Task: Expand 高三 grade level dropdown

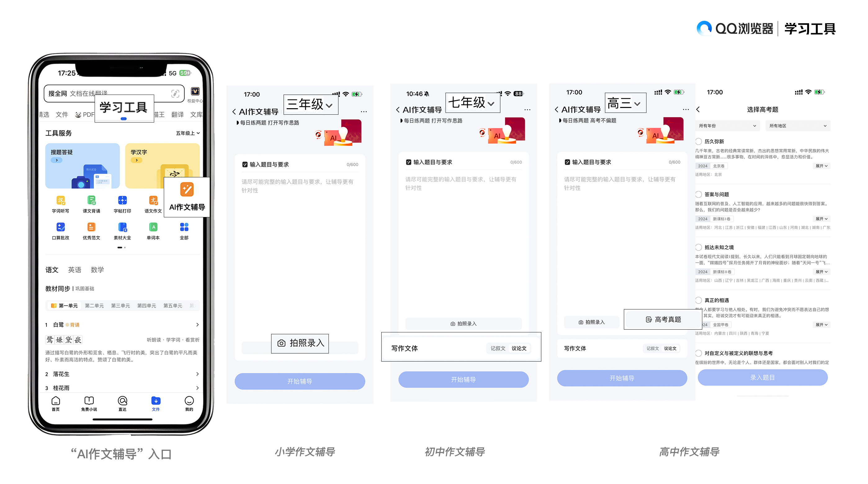Action: 624,104
